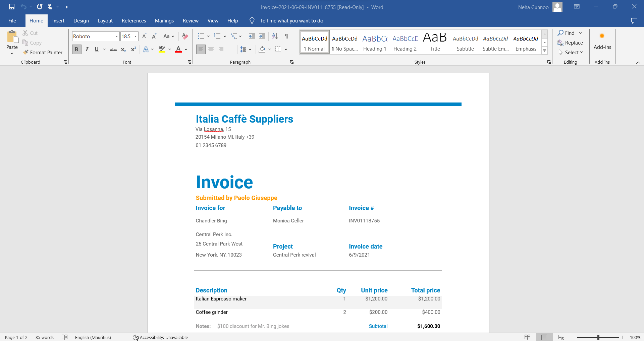
Task: Apply strikethrough with the abc icon
Action: tap(113, 50)
